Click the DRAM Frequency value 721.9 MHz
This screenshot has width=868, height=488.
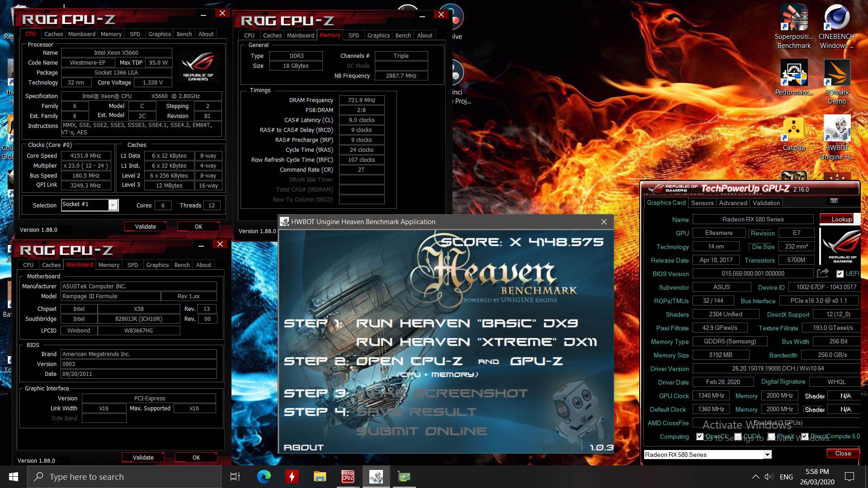pos(362,100)
